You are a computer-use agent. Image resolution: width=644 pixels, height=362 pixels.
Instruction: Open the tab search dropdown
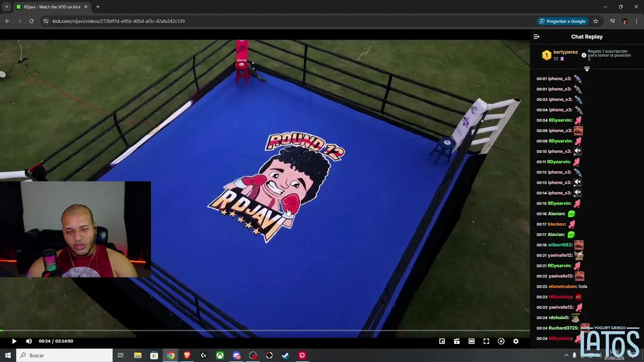[6, 7]
